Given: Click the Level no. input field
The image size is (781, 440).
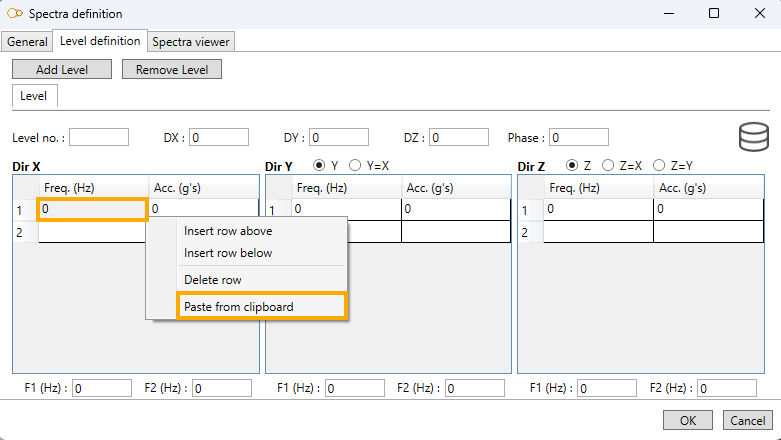Looking at the screenshot, I should [x=98, y=137].
